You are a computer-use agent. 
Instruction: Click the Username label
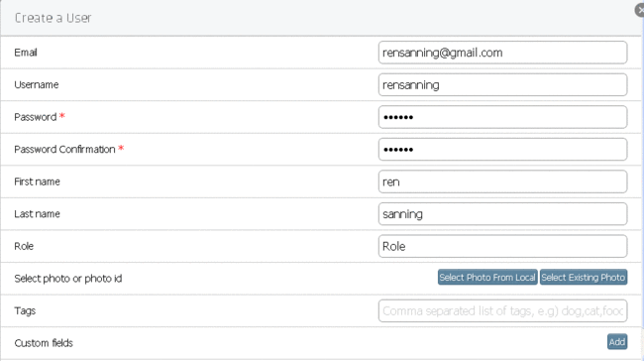pos(36,84)
